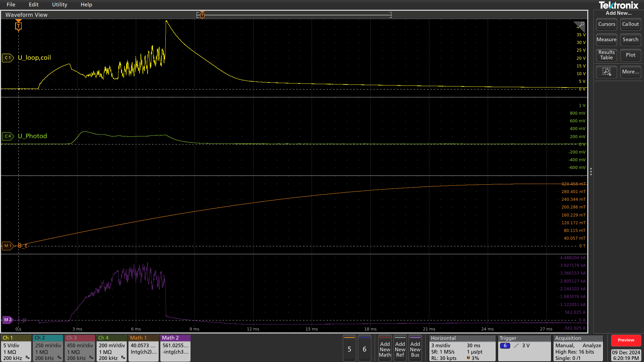
Task: Click the Cursors button
Action: 606,24
